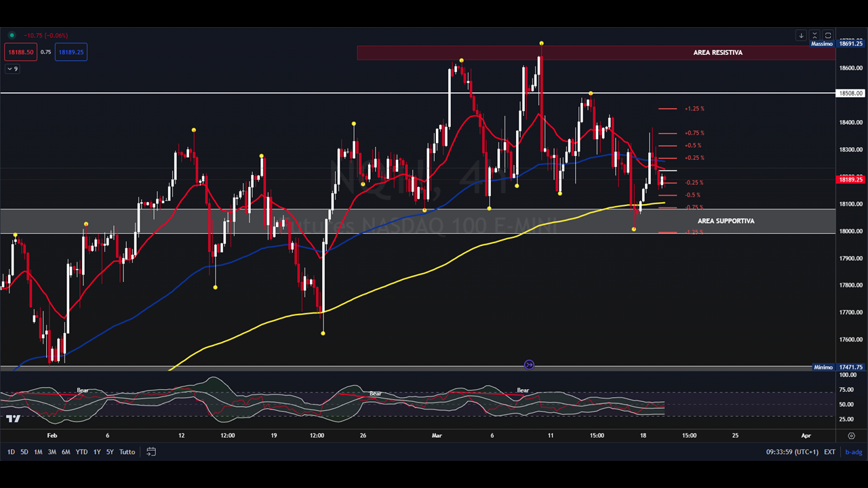Click the +1.25 % level label

coord(694,108)
